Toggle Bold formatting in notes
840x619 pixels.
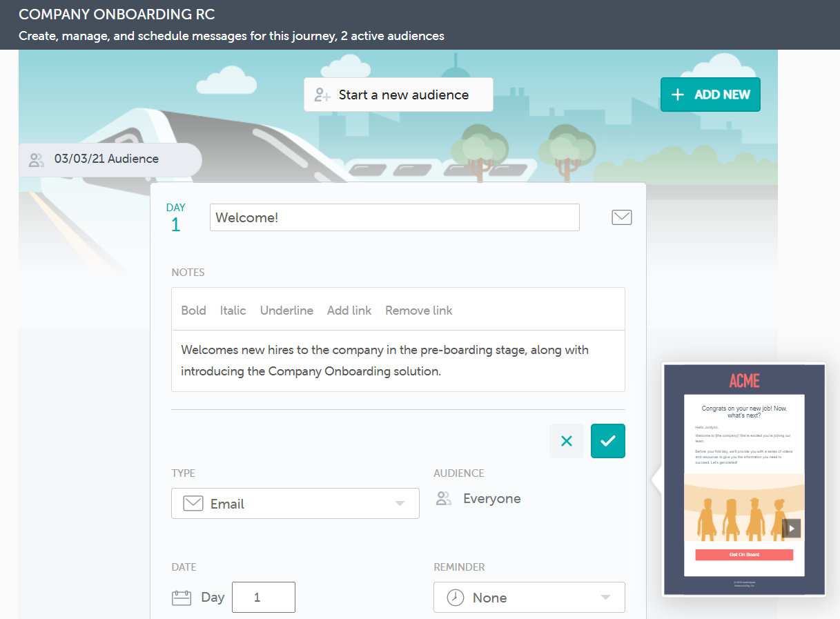(193, 311)
